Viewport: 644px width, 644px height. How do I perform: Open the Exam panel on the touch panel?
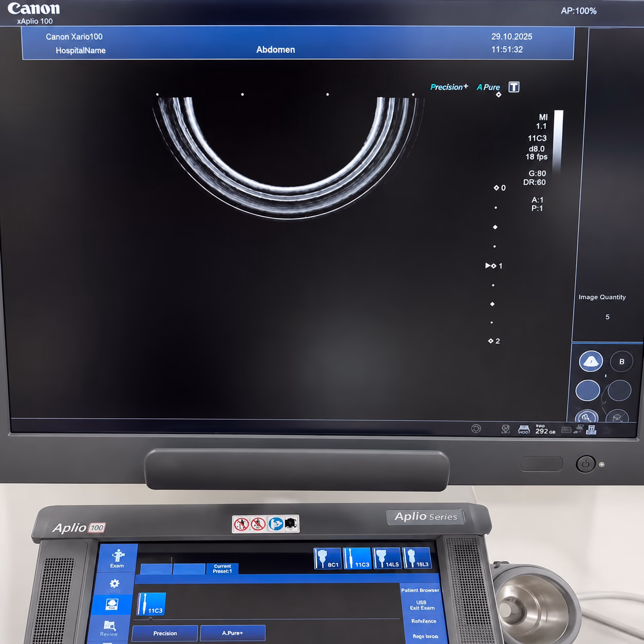pos(118,558)
